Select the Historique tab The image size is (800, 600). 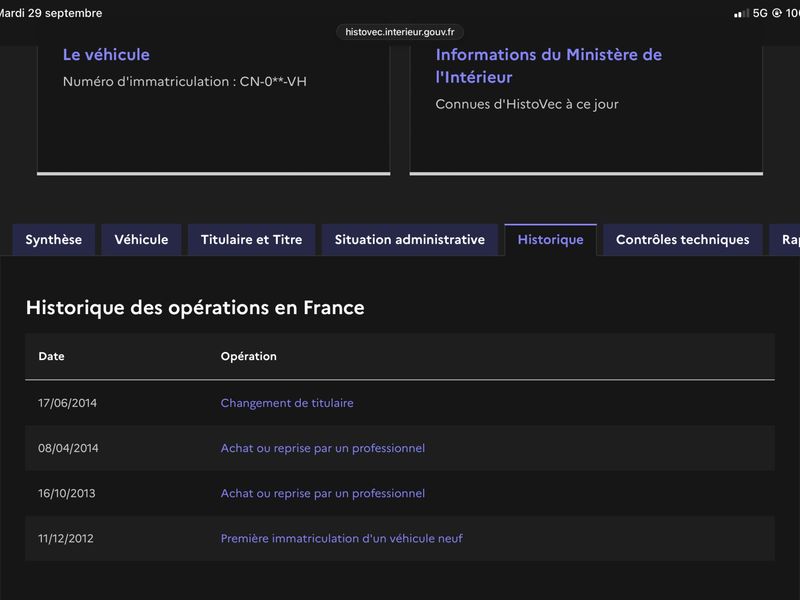[x=551, y=239]
